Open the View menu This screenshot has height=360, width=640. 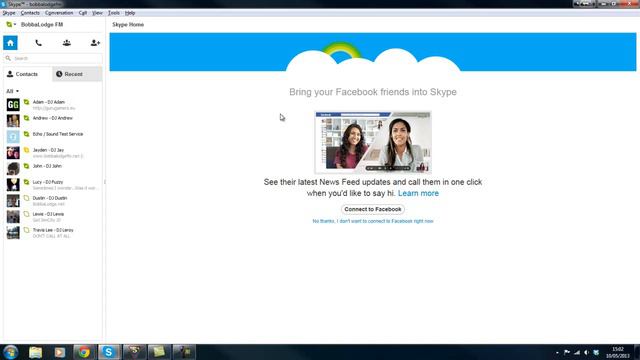[x=97, y=13]
